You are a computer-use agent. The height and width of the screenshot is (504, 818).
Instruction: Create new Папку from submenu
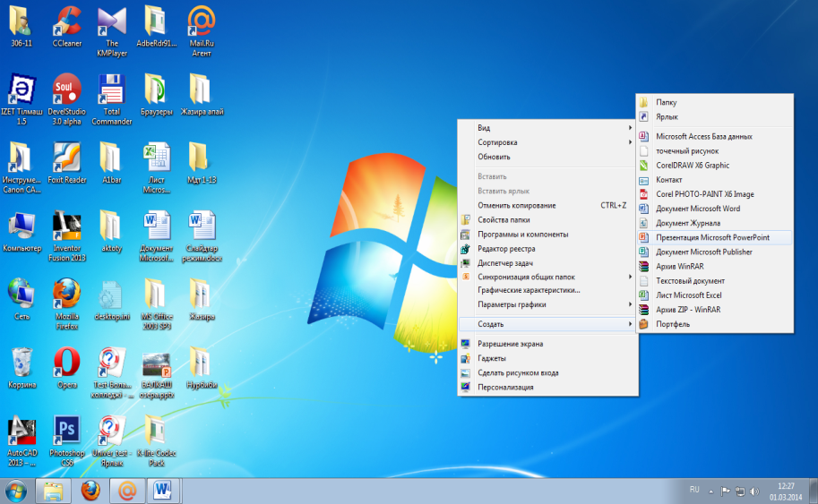point(666,102)
